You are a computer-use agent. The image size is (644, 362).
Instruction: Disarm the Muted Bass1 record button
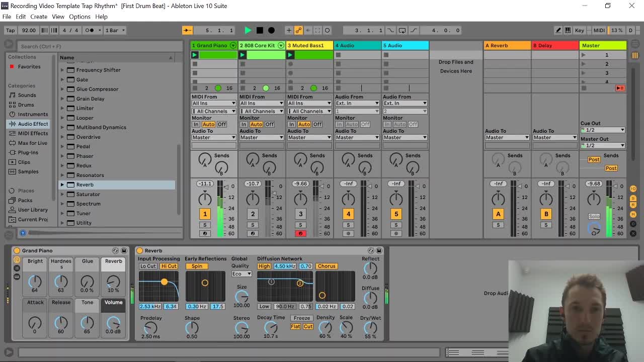coord(300,233)
